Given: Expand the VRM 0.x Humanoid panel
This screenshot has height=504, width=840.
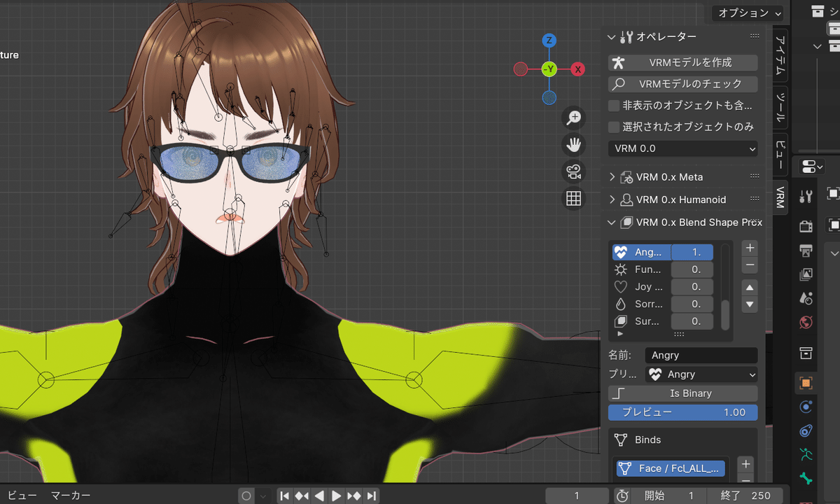Looking at the screenshot, I should [612, 199].
